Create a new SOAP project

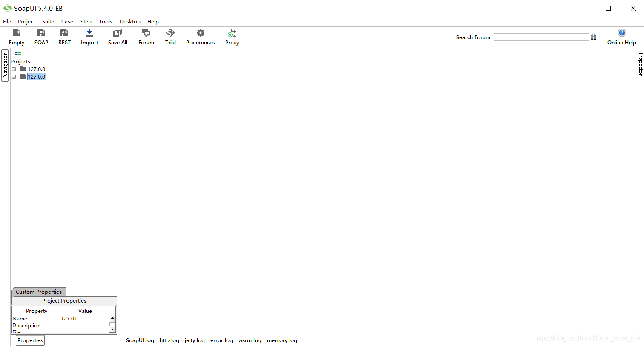(x=41, y=37)
